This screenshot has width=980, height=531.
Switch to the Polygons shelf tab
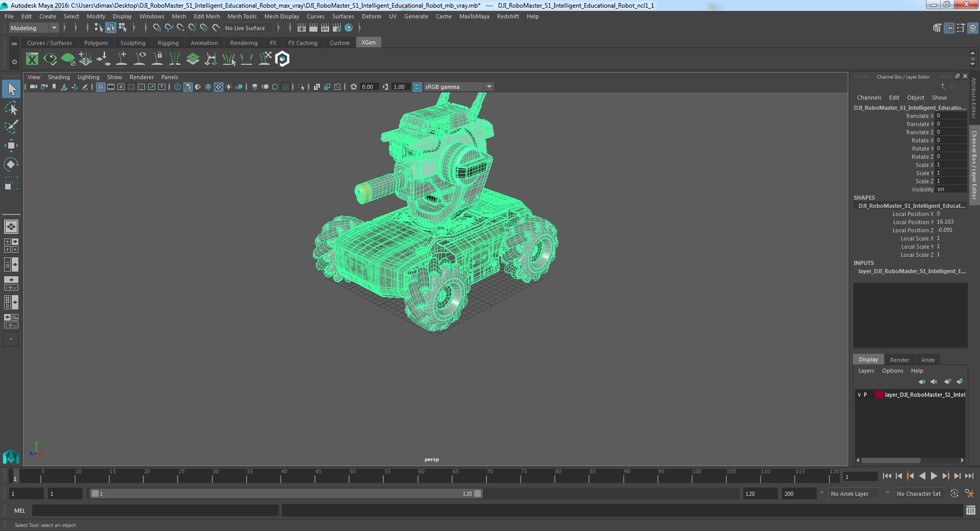96,43
